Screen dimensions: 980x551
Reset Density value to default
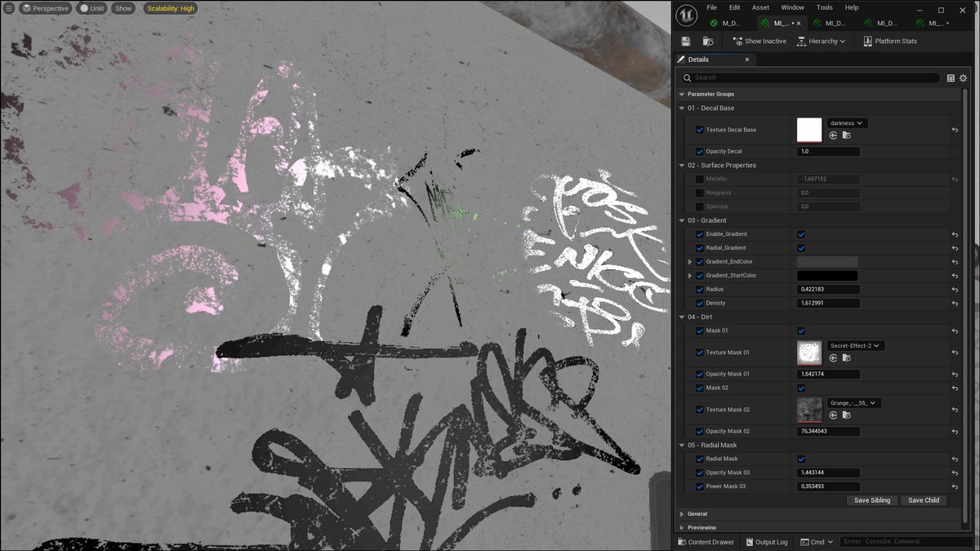(x=955, y=304)
